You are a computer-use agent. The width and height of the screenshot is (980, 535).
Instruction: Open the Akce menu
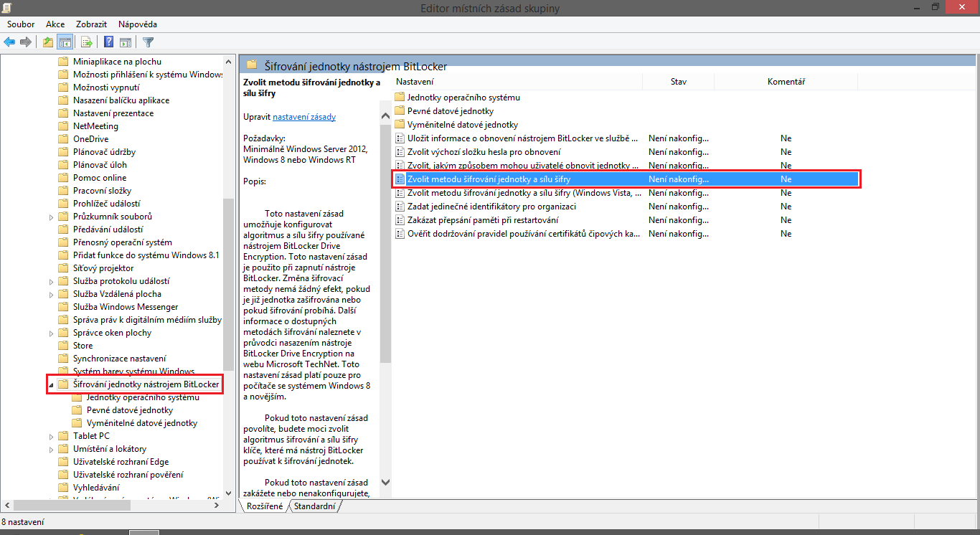(55, 24)
